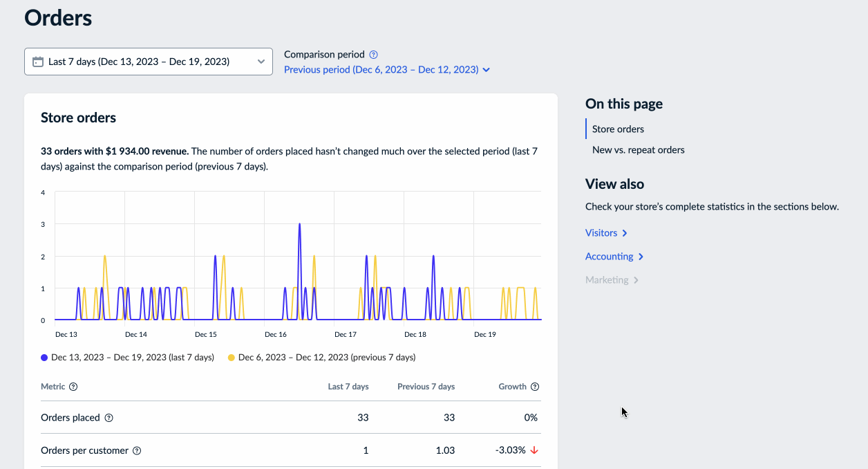Click the red decline arrow beside -3.03%
The image size is (868, 469).
pos(533,450)
